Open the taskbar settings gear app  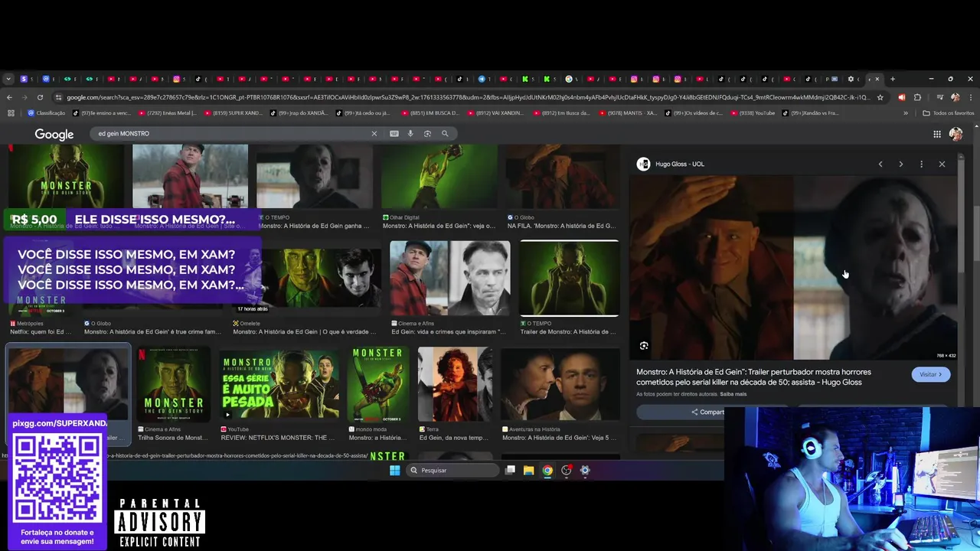(x=585, y=470)
